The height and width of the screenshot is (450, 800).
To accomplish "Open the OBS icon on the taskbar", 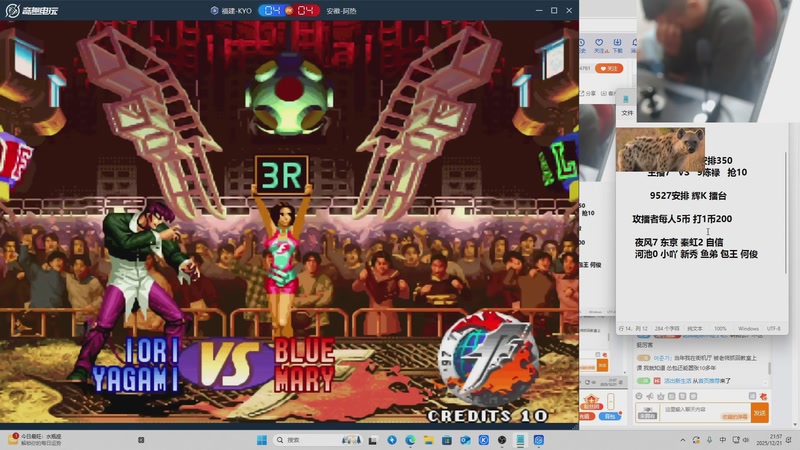I will [502, 440].
